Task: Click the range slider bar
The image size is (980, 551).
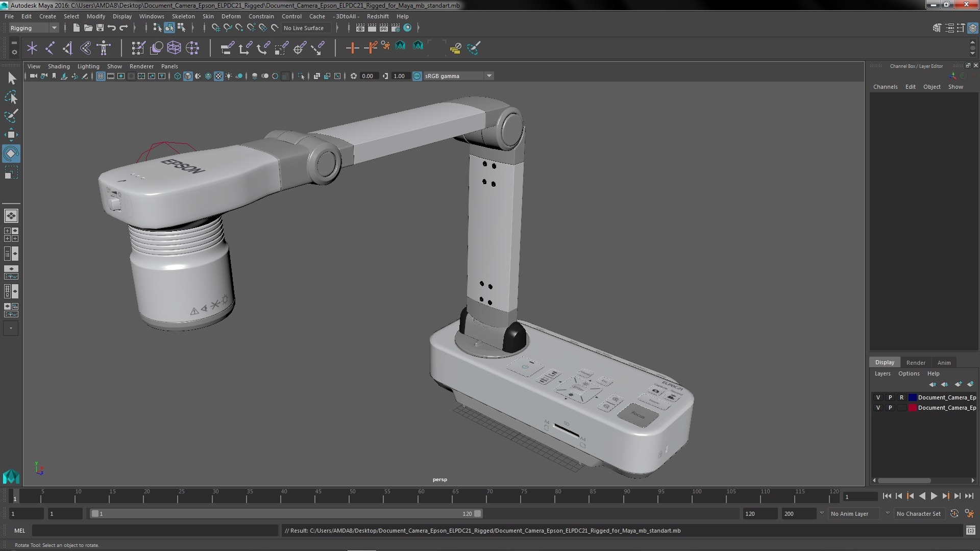Action: point(286,514)
